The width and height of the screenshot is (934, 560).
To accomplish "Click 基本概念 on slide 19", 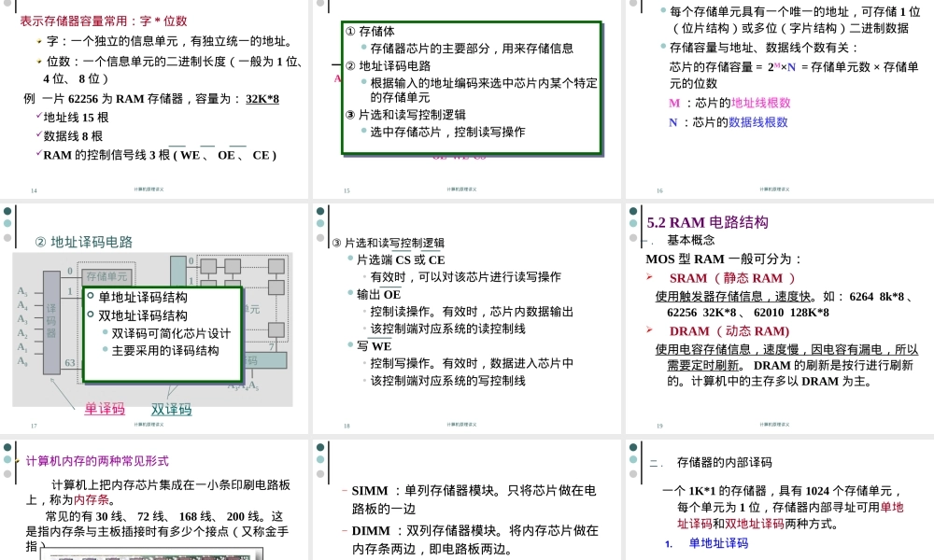I will [x=691, y=241].
